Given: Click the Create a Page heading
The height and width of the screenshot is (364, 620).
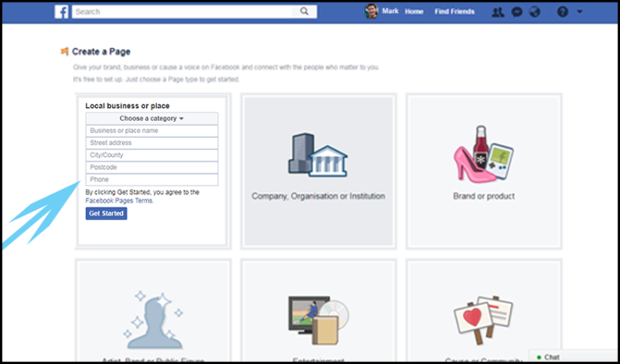Looking at the screenshot, I should click(x=101, y=52).
